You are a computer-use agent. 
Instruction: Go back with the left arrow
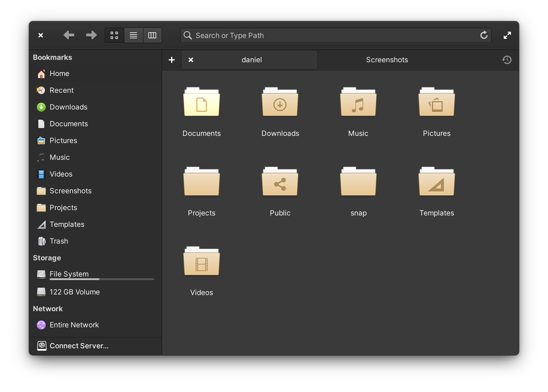pyautogui.click(x=69, y=35)
